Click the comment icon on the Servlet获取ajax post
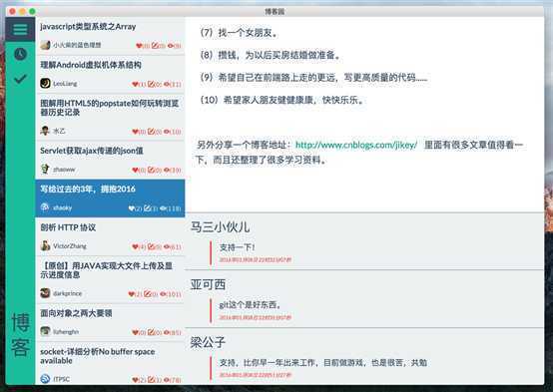 (151, 170)
